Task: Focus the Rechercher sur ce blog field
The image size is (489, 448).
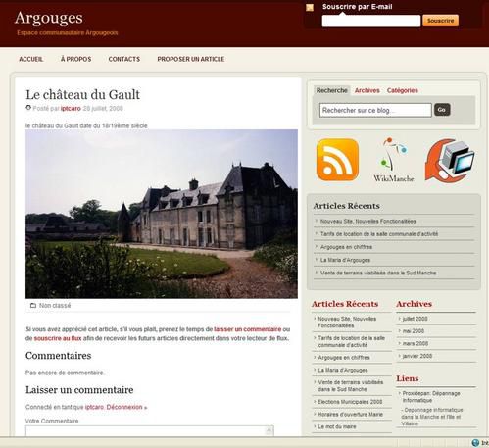Action: pyautogui.click(x=375, y=110)
